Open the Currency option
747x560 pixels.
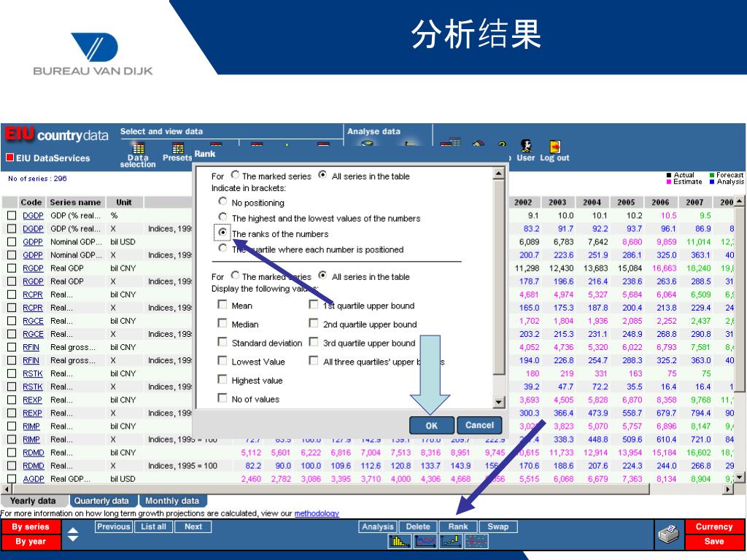tap(714, 526)
